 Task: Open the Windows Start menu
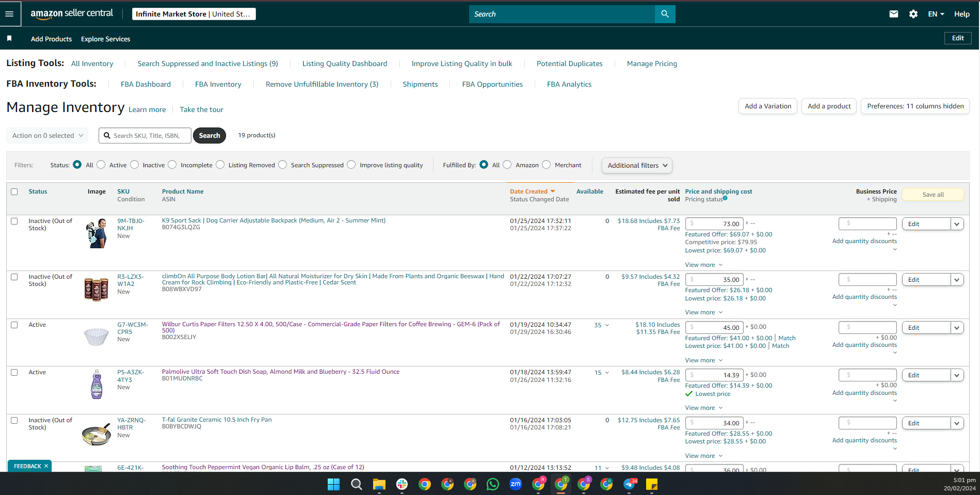[x=334, y=484]
